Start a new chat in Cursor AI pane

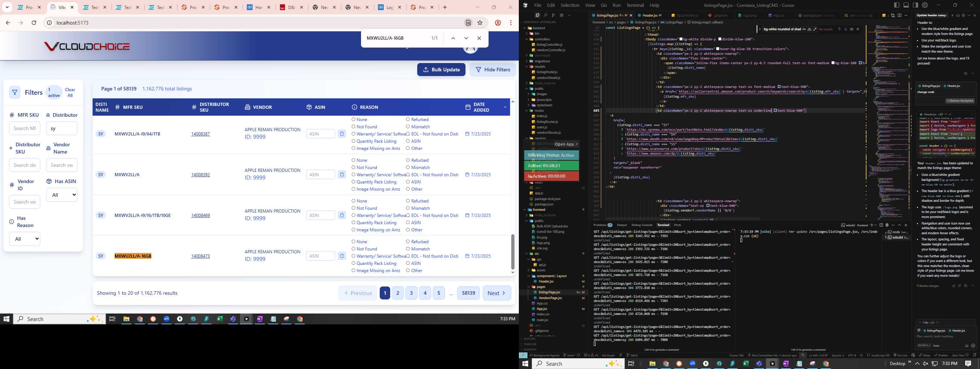[952, 15]
